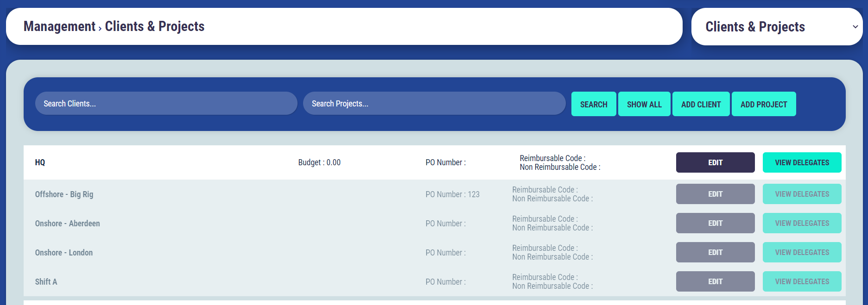Edit the HQ client
Image resolution: width=868 pixels, height=305 pixels.
[x=715, y=162]
